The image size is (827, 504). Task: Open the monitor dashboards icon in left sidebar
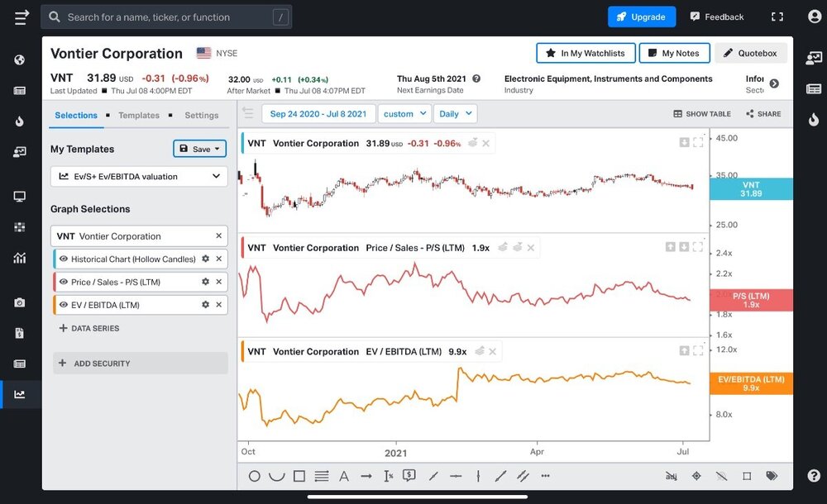(20, 197)
